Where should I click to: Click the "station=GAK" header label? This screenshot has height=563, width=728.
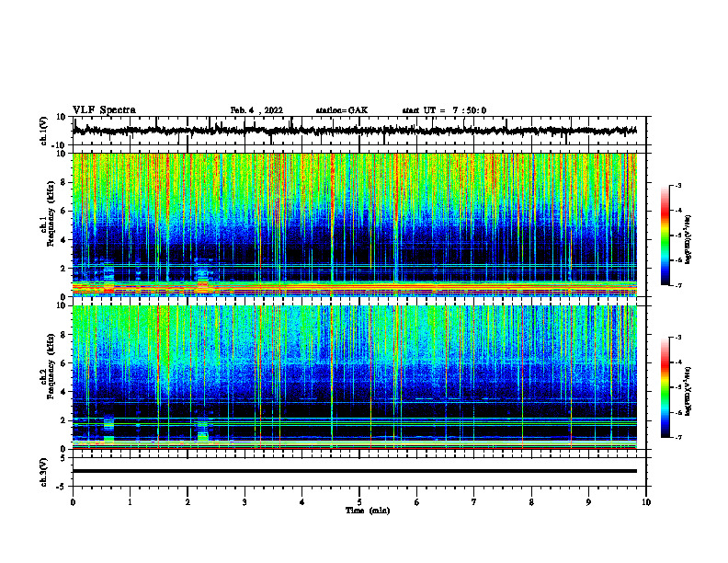tap(342, 110)
